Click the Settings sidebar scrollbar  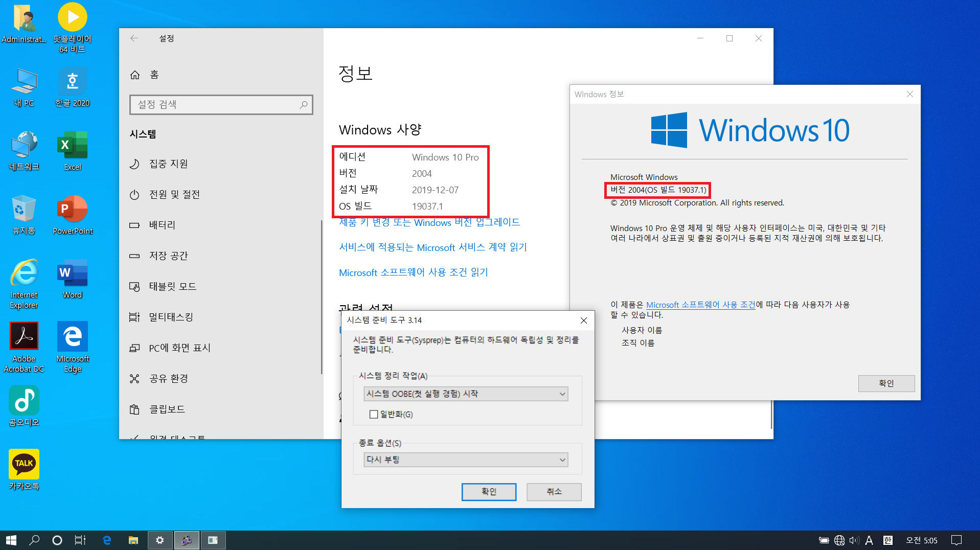click(322, 296)
